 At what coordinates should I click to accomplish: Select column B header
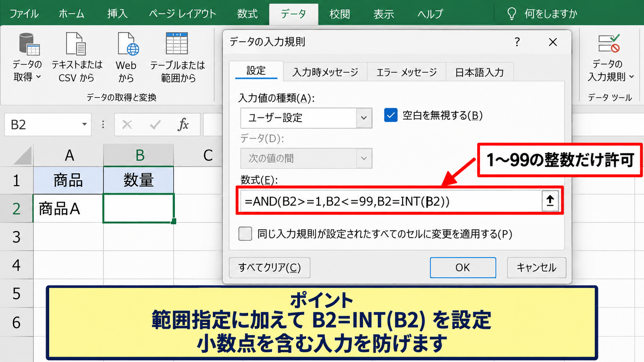(139, 156)
